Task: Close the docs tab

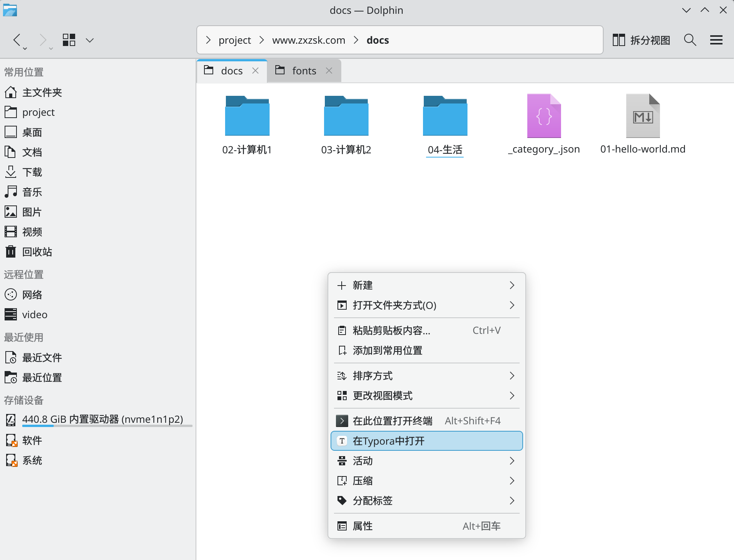Action: 255,71
